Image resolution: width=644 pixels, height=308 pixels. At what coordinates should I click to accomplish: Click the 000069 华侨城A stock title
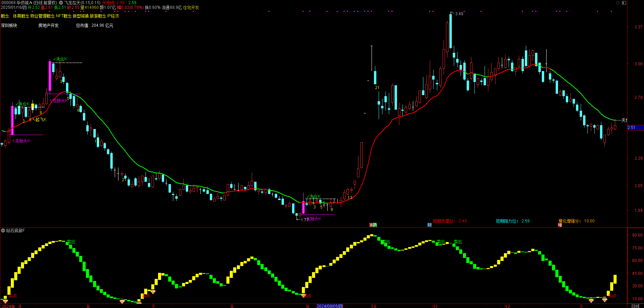16,3
